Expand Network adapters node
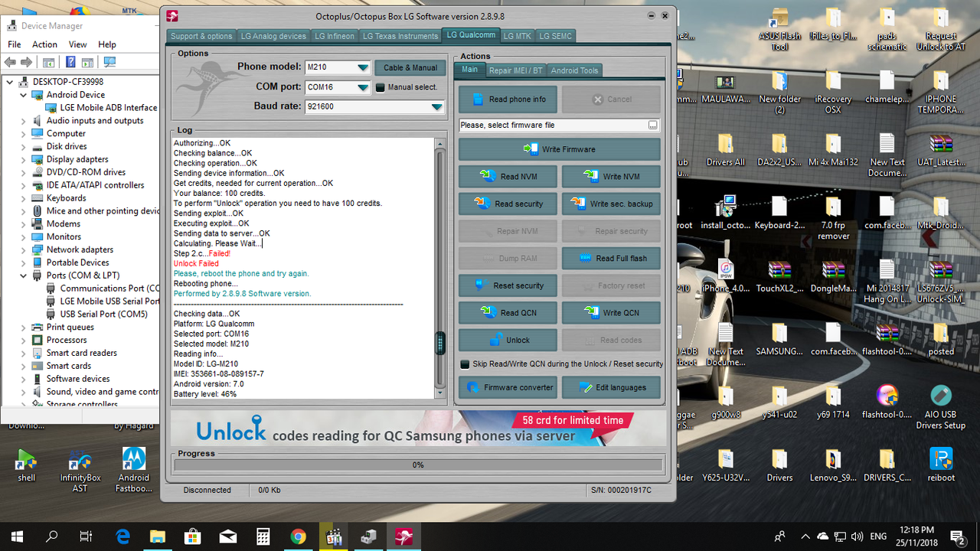Screen dimensions: 980x551 click(24, 249)
